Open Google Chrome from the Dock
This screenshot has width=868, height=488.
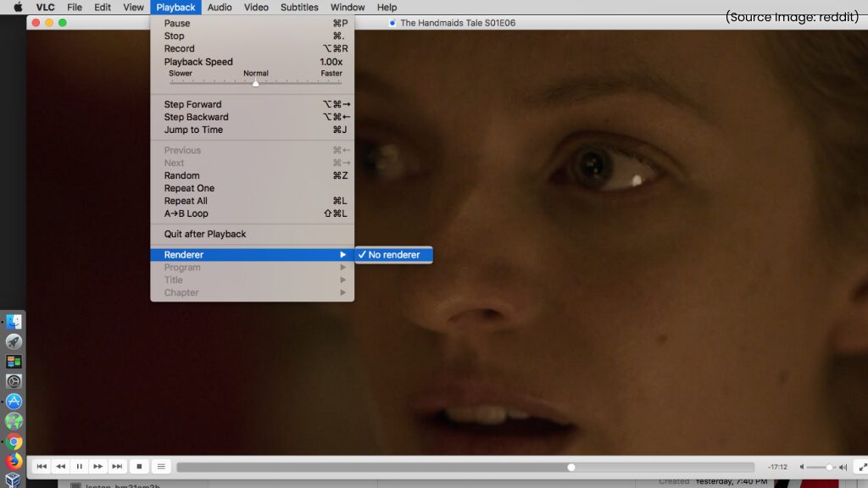[x=14, y=441]
